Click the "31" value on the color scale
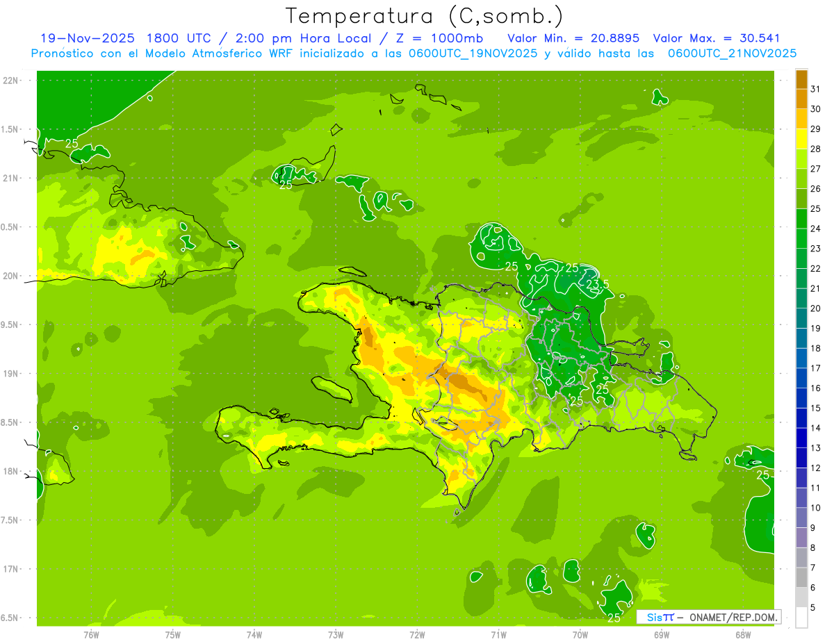 (x=815, y=89)
